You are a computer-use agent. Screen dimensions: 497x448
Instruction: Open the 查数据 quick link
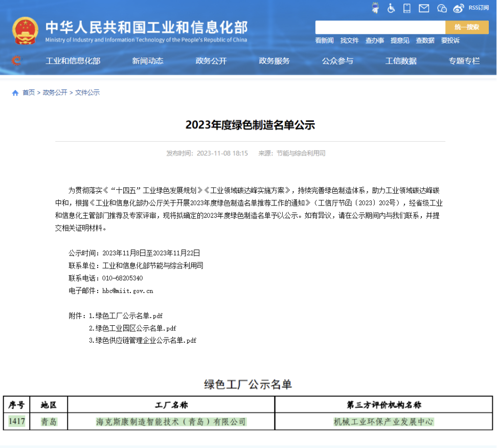coord(425,40)
